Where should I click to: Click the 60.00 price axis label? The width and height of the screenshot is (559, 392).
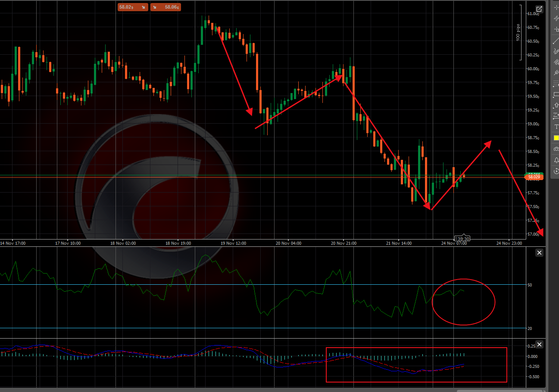pos(533,69)
